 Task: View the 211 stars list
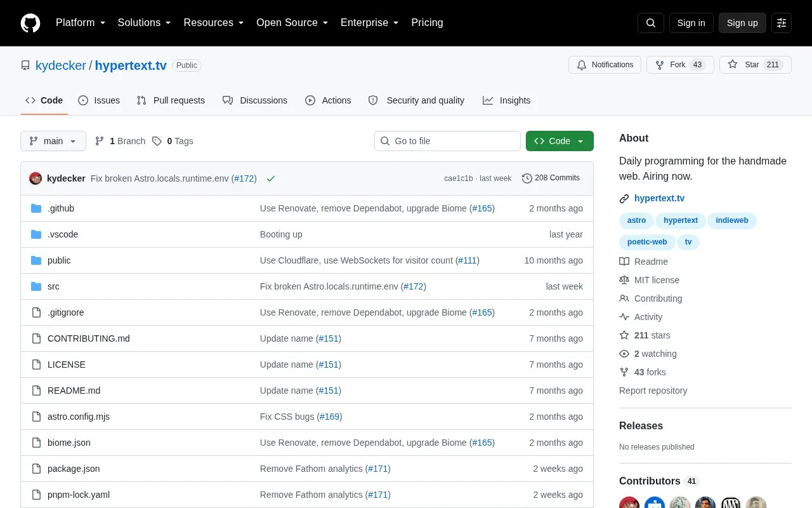click(x=645, y=335)
